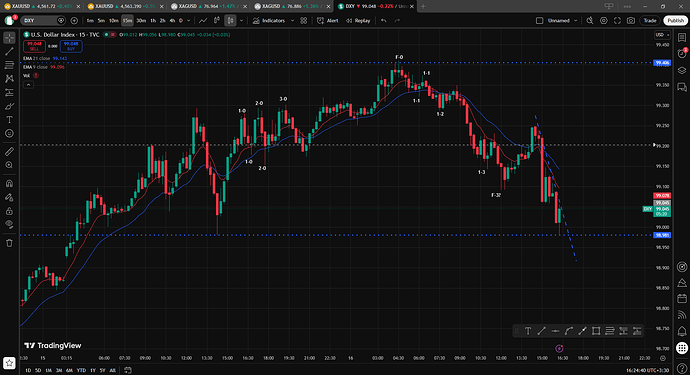Screen dimensions: 690x375
Task: Remove drawings with the trash icon
Action: [9, 243]
